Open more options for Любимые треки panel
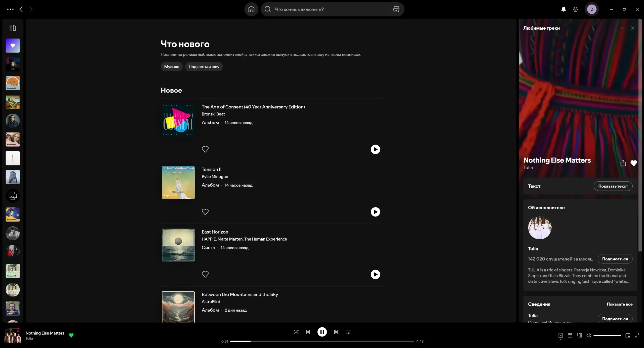Viewport: 644px width, 348px height. coord(623,28)
